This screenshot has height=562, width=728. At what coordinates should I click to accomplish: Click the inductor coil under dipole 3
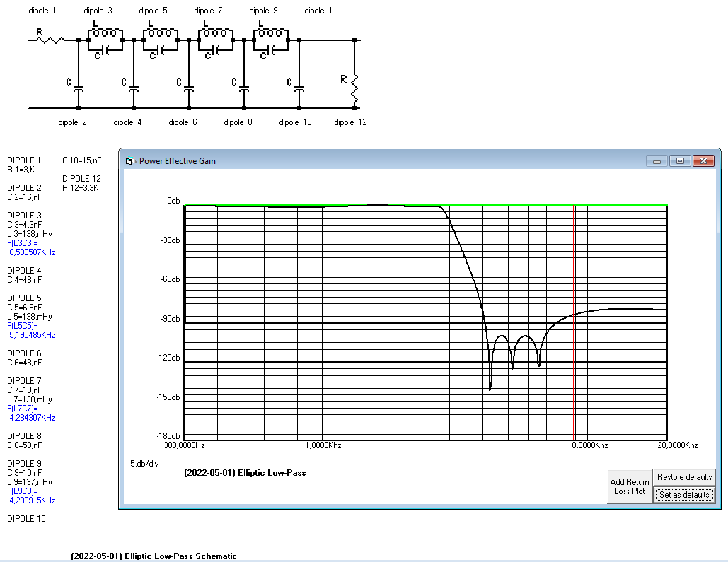pyautogui.click(x=105, y=33)
